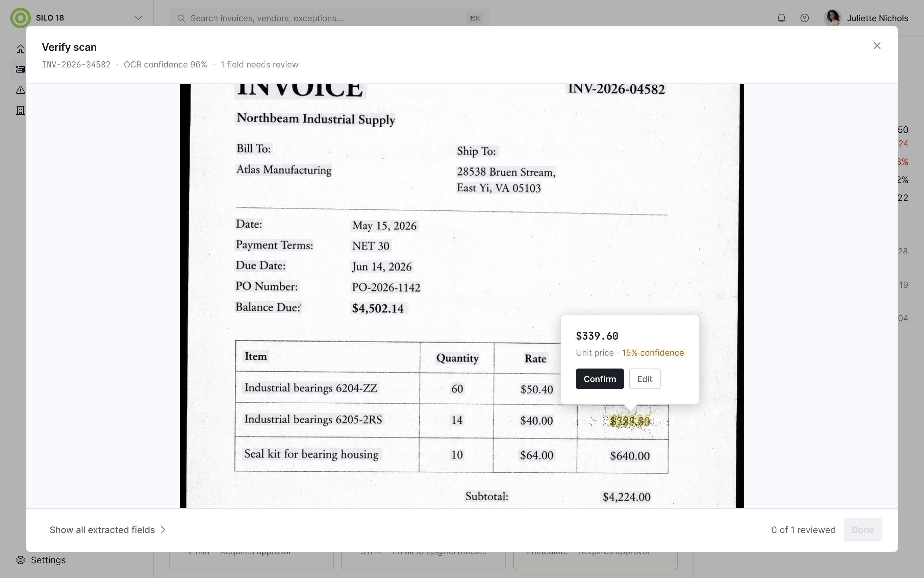The width and height of the screenshot is (924, 578).
Task: Select the PO-2026-1142 value
Action: point(386,287)
